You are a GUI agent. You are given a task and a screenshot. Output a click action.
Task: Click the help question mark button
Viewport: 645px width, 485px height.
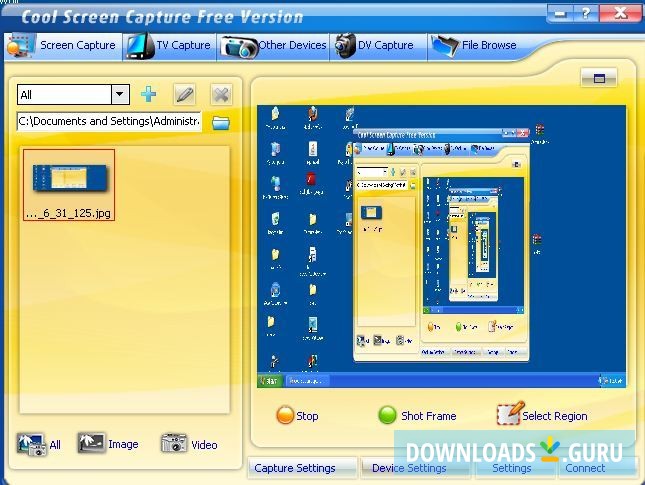[x=586, y=14]
